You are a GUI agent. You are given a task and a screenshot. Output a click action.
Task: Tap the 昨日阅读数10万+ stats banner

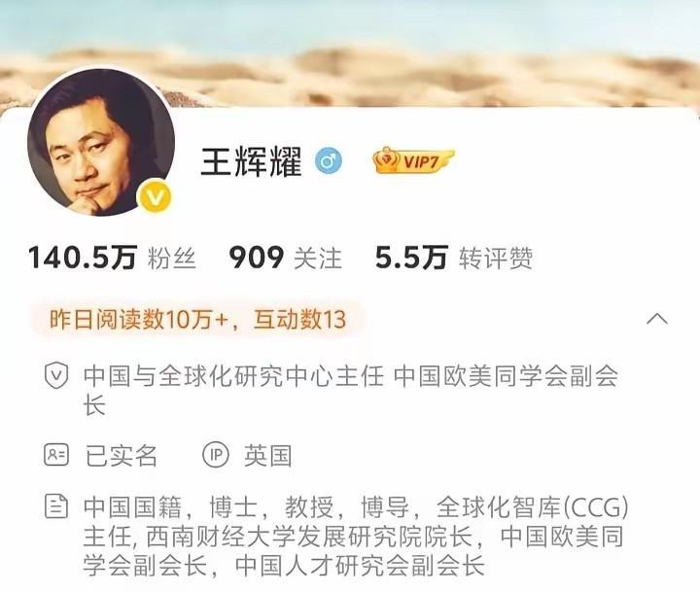coord(197,319)
